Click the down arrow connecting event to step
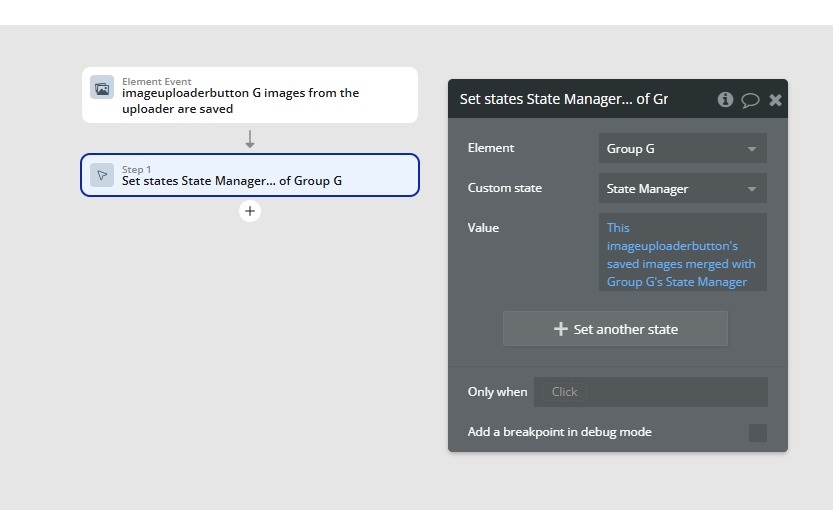This screenshot has width=833, height=510. (250, 139)
